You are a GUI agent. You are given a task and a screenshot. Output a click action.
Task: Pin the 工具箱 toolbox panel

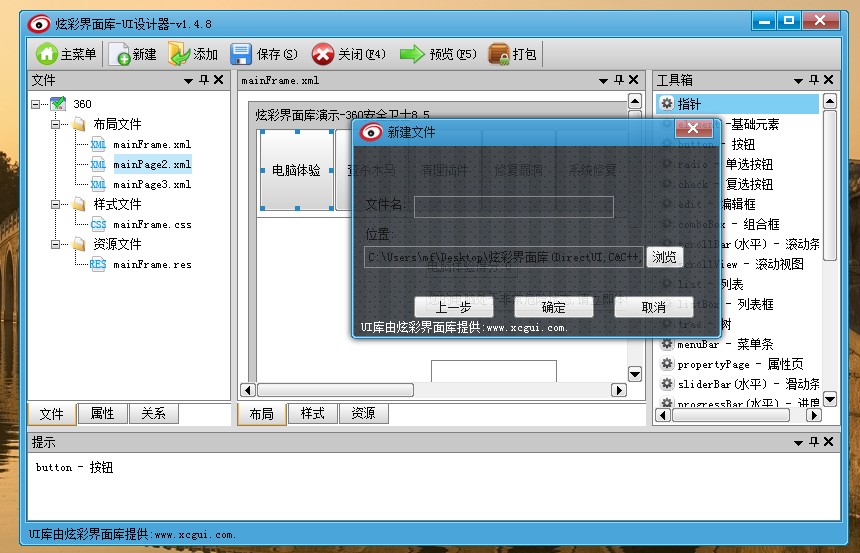tap(815, 80)
